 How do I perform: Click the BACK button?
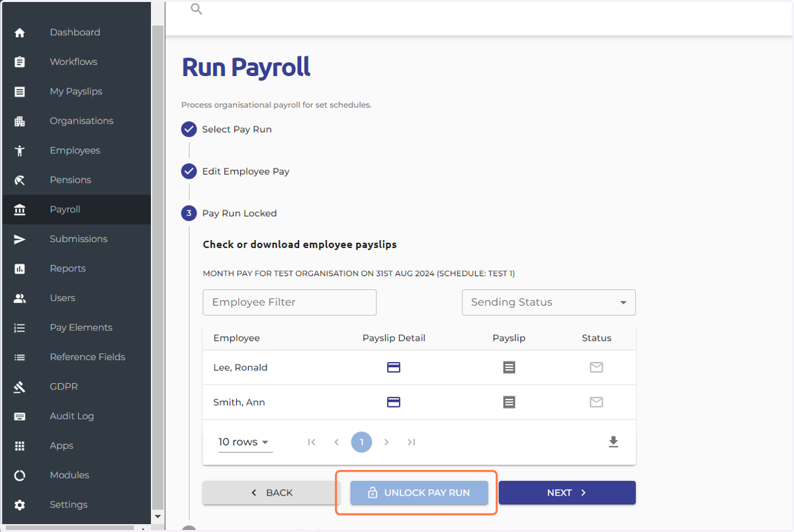[271, 493]
